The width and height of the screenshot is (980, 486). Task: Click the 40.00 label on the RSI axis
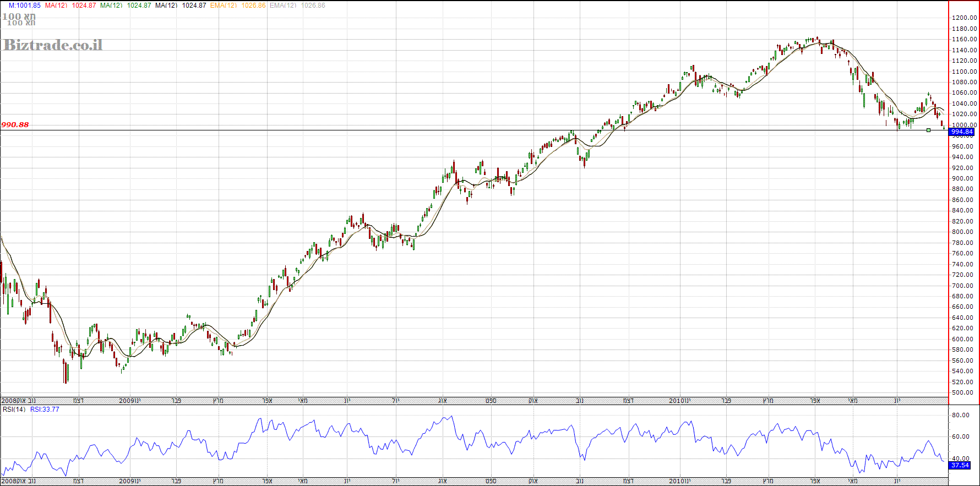coord(961,458)
